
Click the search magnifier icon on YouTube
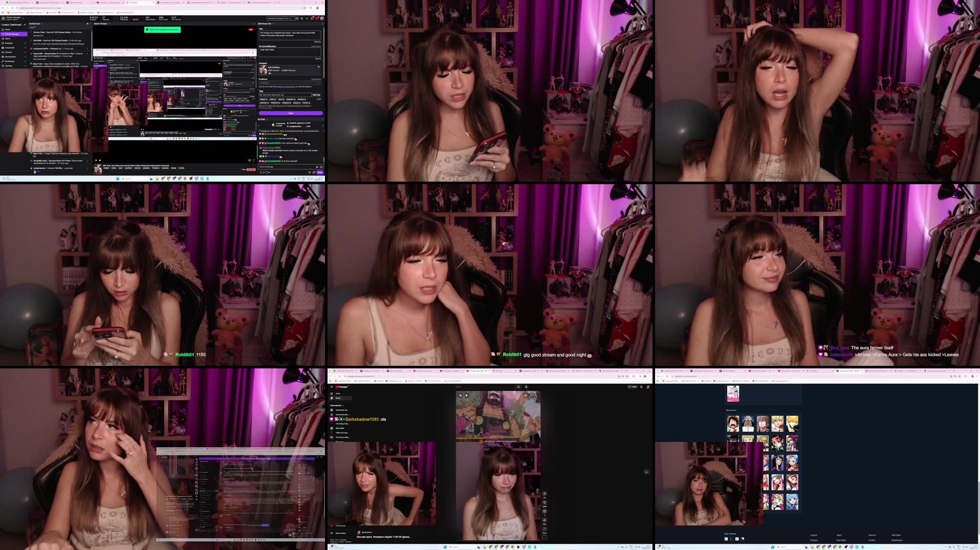point(518,387)
